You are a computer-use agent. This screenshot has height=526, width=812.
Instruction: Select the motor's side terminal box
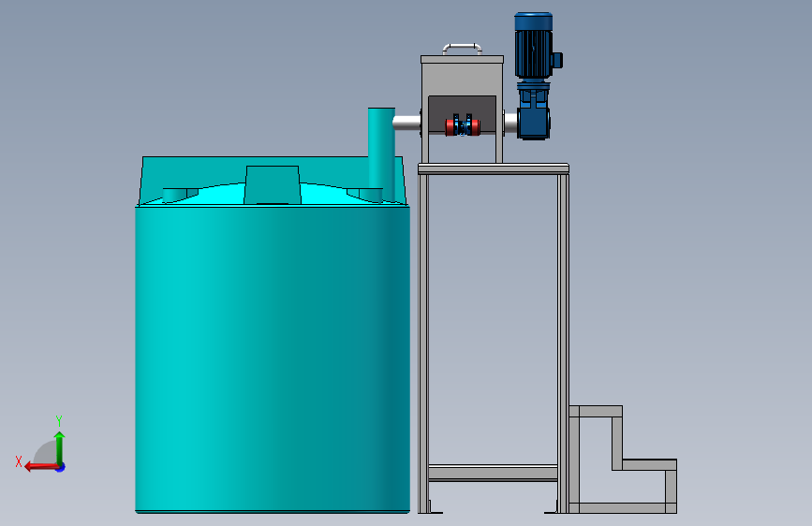tap(557, 60)
